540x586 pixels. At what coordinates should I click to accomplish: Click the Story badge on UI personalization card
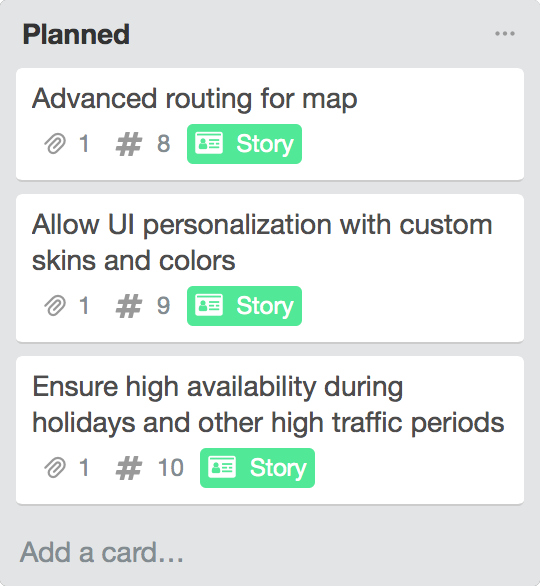[244, 306]
